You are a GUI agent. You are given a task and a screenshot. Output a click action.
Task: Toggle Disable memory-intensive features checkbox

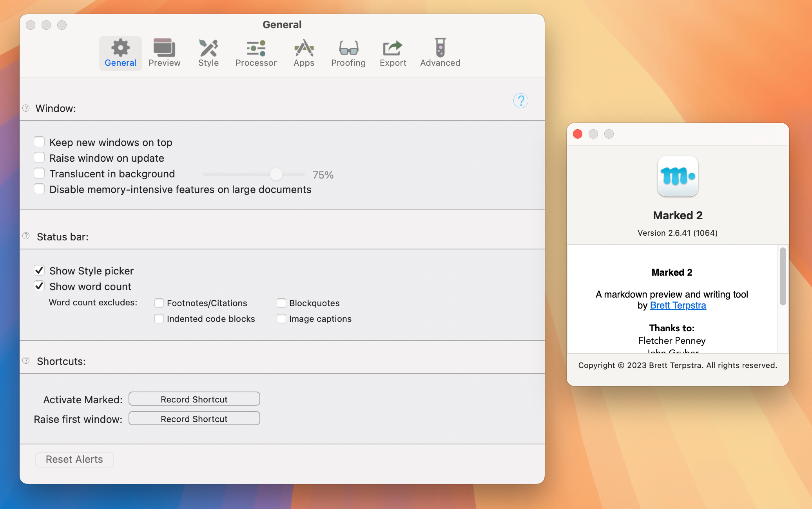tap(39, 189)
